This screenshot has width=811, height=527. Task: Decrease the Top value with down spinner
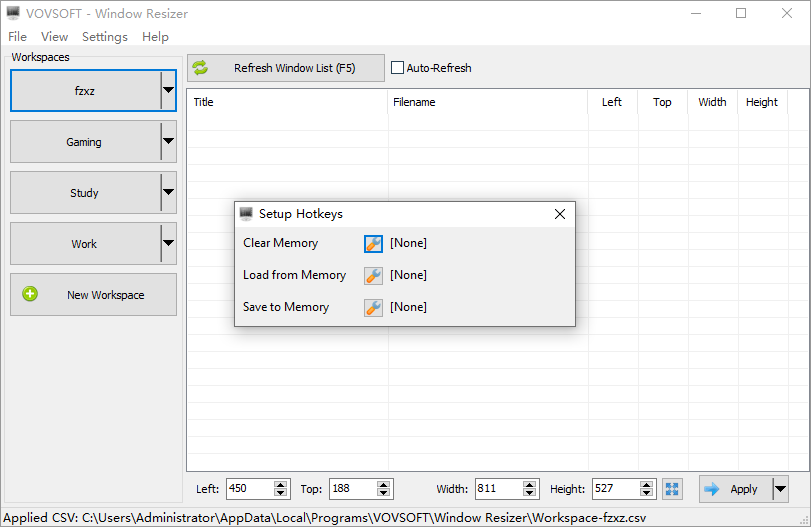point(383,493)
